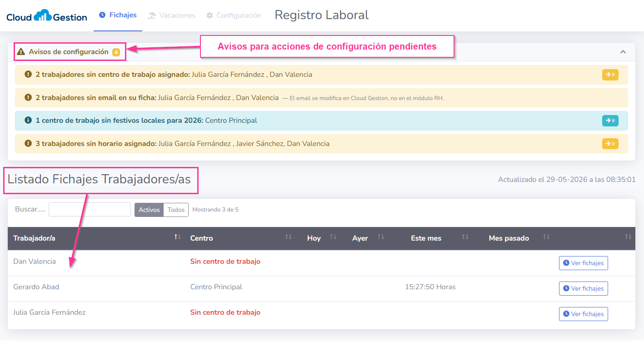Click Dan Valencia name in table
The height and width of the screenshot is (342, 644).
(35, 262)
